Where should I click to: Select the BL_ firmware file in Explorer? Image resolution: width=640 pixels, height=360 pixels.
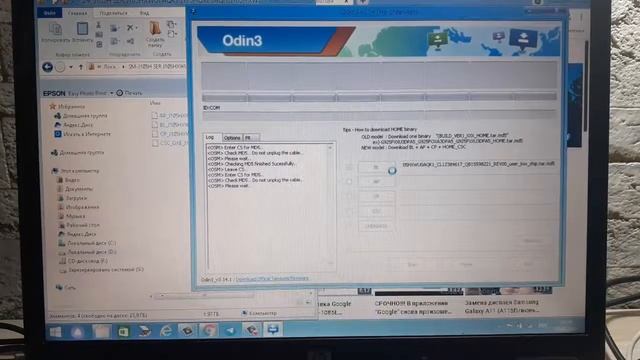169,124
